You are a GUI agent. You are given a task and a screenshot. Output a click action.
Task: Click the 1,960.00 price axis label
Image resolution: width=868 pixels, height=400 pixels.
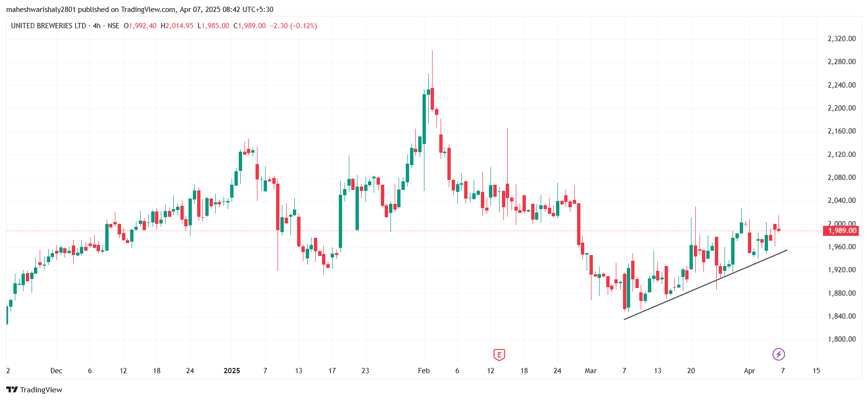click(842, 247)
